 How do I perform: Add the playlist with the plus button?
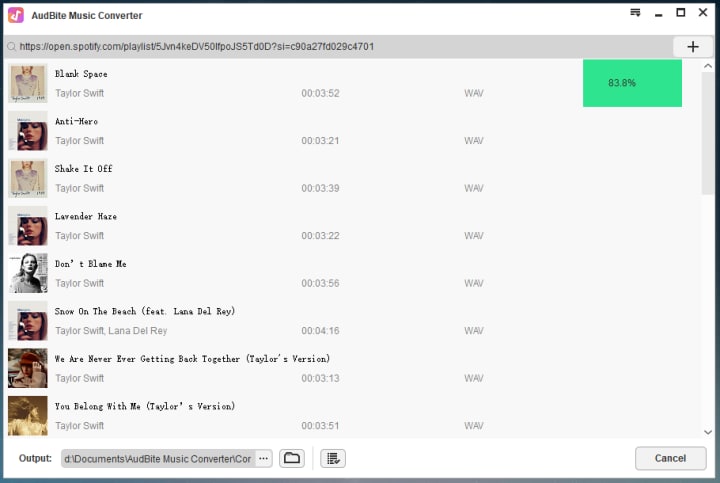click(693, 47)
